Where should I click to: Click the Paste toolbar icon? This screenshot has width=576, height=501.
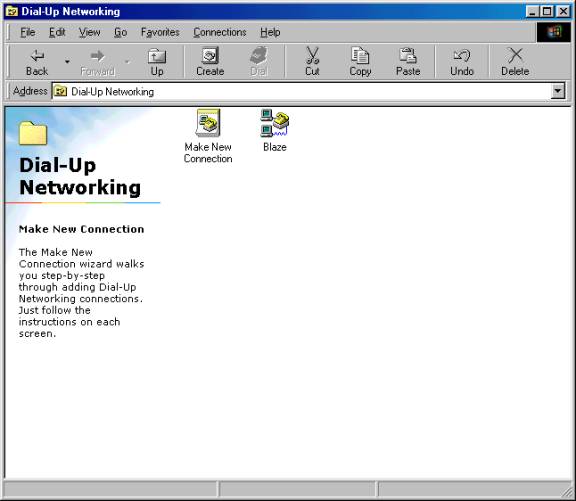408,62
